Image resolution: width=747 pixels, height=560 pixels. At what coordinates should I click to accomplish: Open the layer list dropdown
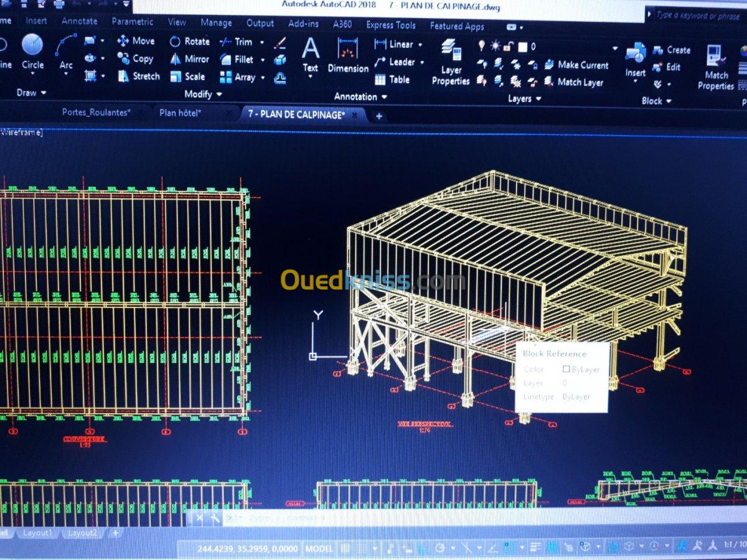pyautogui.click(x=615, y=48)
